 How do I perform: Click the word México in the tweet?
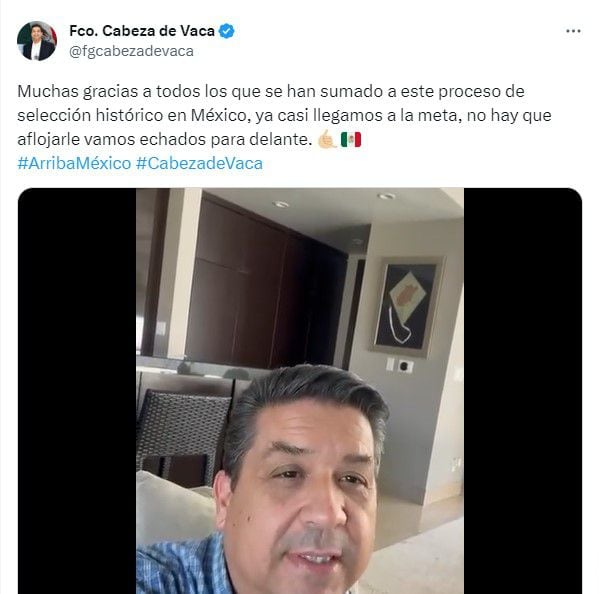tap(220, 115)
